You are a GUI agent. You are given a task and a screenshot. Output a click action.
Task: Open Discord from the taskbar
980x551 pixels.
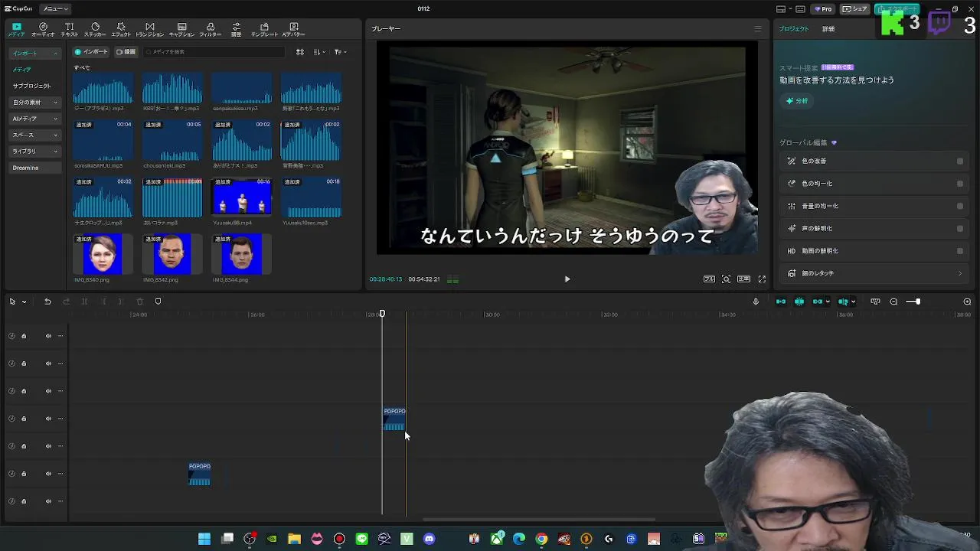[x=429, y=539]
